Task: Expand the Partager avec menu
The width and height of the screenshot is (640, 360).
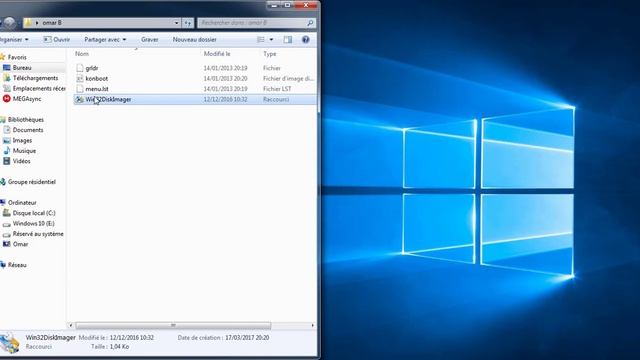Action: [105, 40]
